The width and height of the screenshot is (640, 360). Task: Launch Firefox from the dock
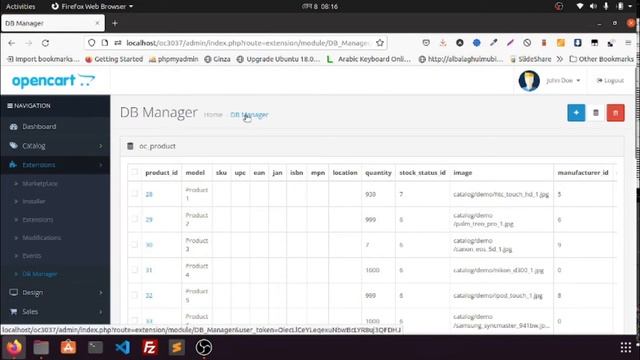point(14,348)
